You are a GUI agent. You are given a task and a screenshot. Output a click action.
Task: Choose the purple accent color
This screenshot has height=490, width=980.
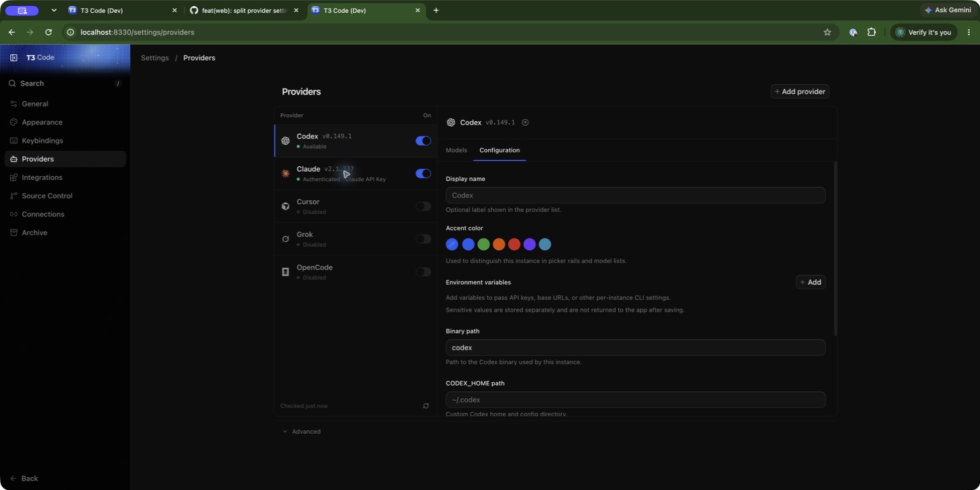click(530, 244)
